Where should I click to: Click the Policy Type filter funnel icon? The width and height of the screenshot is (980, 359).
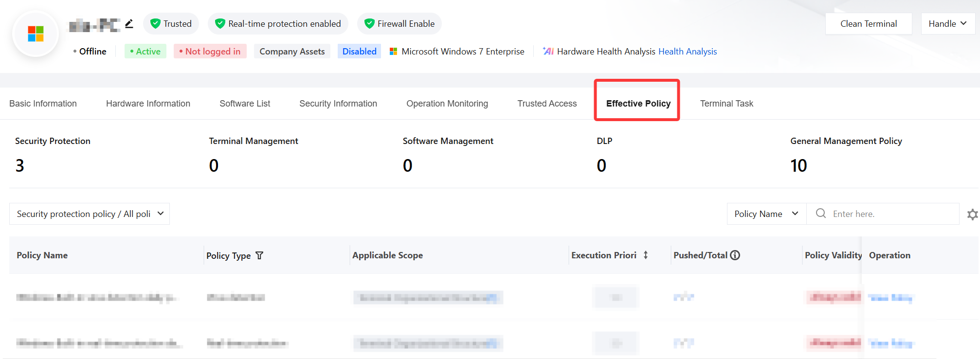click(x=259, y=255)
